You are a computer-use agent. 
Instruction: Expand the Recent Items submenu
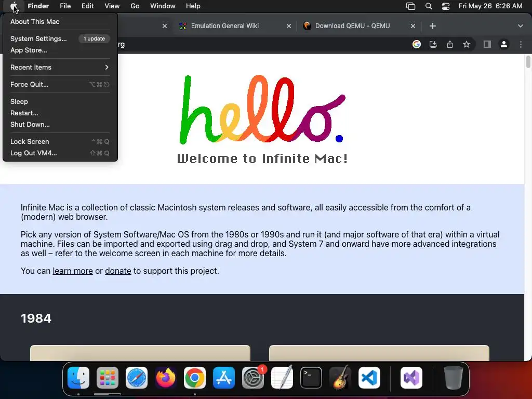pyautogui.click(x=60, y=67)
